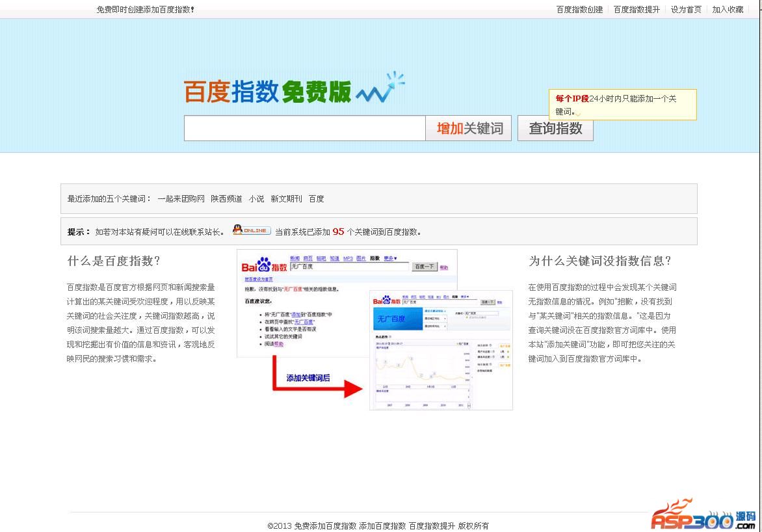Click footer link 百度指数提升

tap(432, 525)
